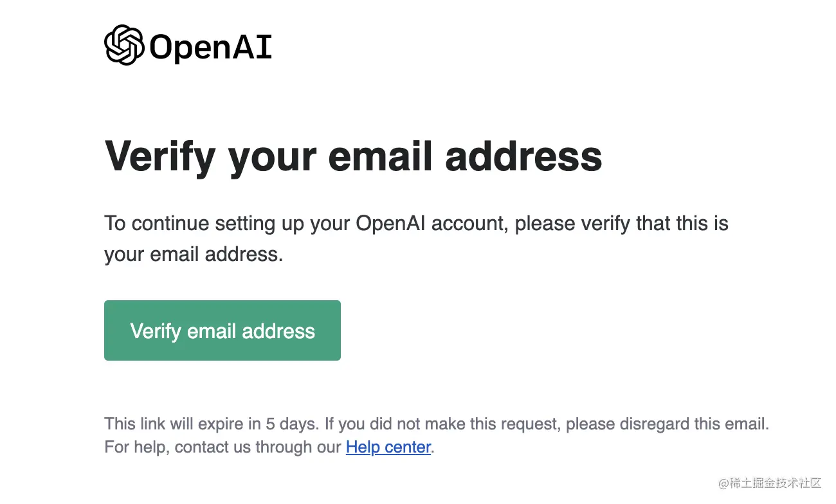Click the green Verify email address button
This screenshot has width=836, height=504.
[223, 330]
